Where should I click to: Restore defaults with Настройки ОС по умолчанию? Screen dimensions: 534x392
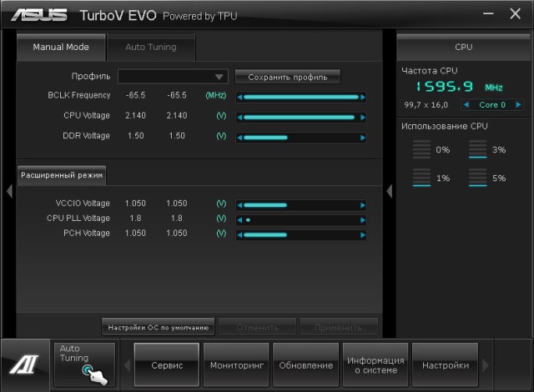pyautogui.click(x=158, y=327)
